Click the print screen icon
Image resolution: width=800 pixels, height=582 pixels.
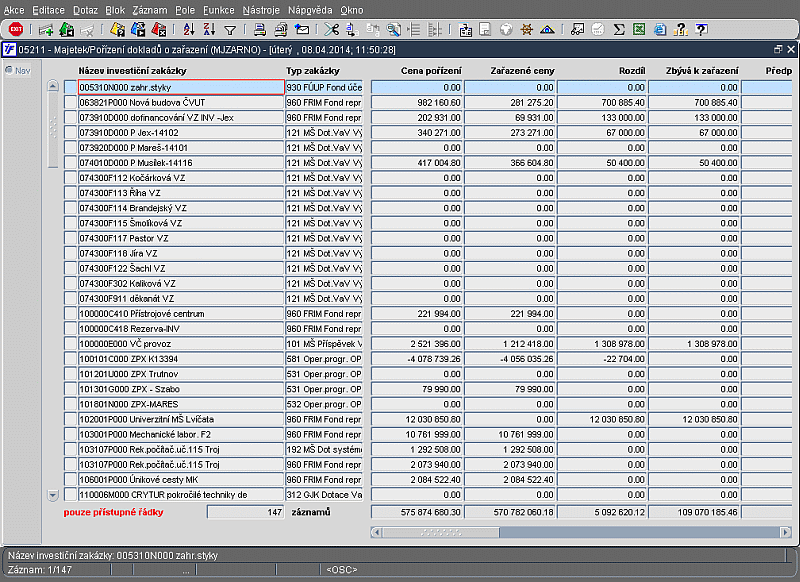click(281, 30)
